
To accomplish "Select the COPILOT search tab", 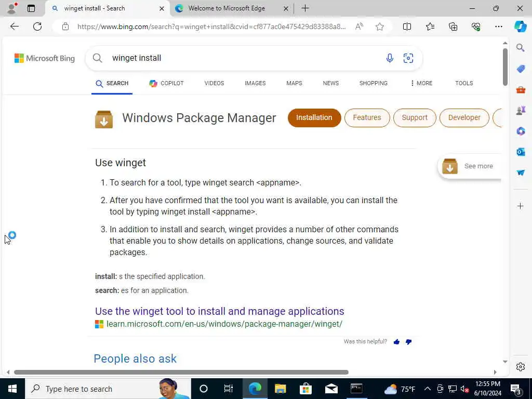I will tap(166, 83).
